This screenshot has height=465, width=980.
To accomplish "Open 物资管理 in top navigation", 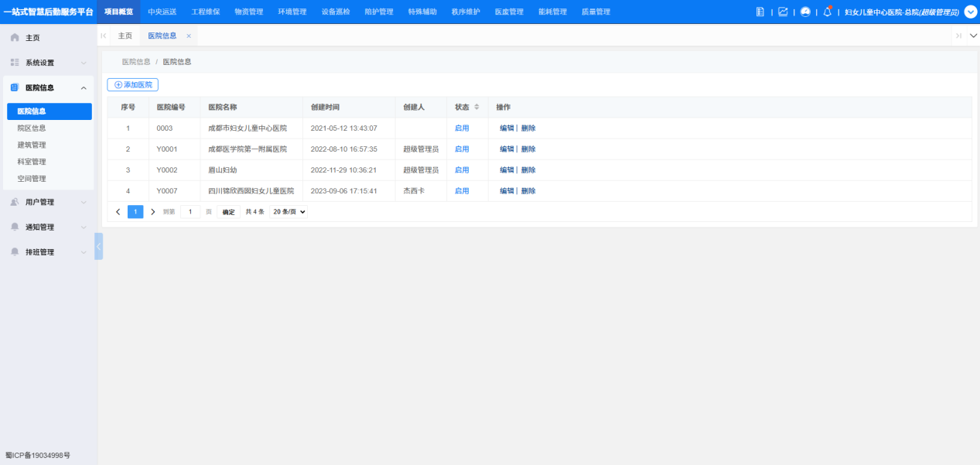I will (x=249, y=12).
